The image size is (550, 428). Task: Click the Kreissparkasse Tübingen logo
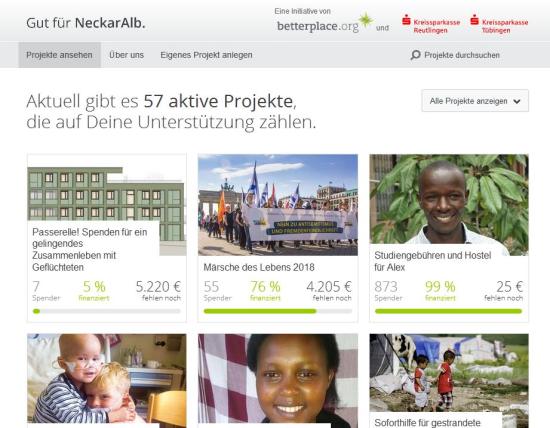[x=499, y=24]
